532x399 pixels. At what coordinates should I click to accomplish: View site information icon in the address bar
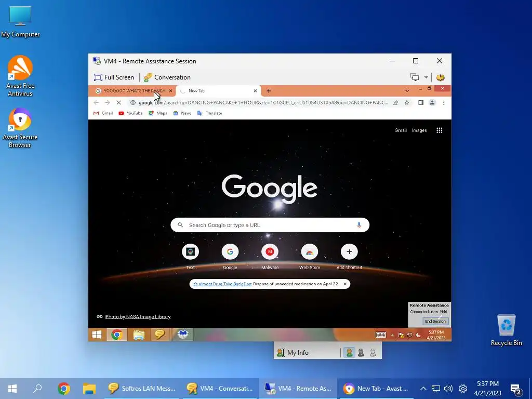click(133, 102)
